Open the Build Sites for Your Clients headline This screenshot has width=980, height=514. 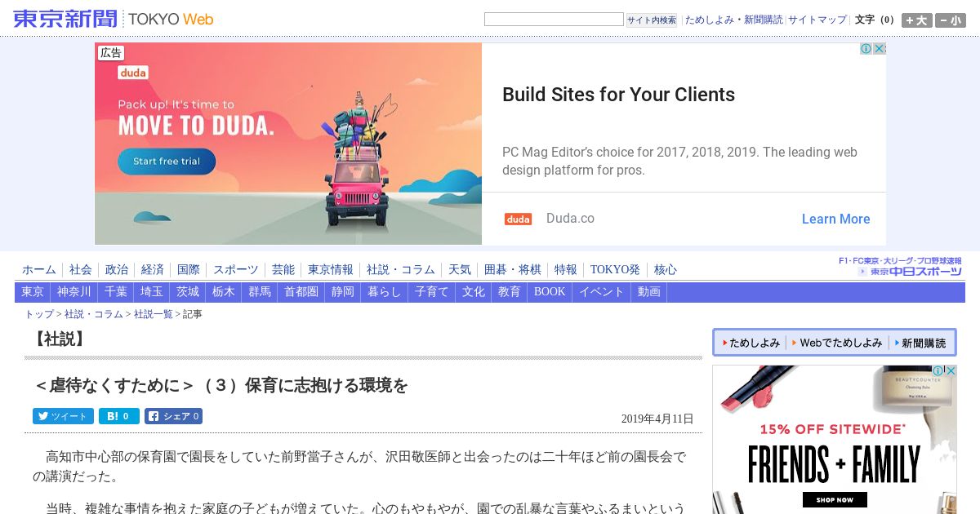pyautogui.click(x=618, y=95)
